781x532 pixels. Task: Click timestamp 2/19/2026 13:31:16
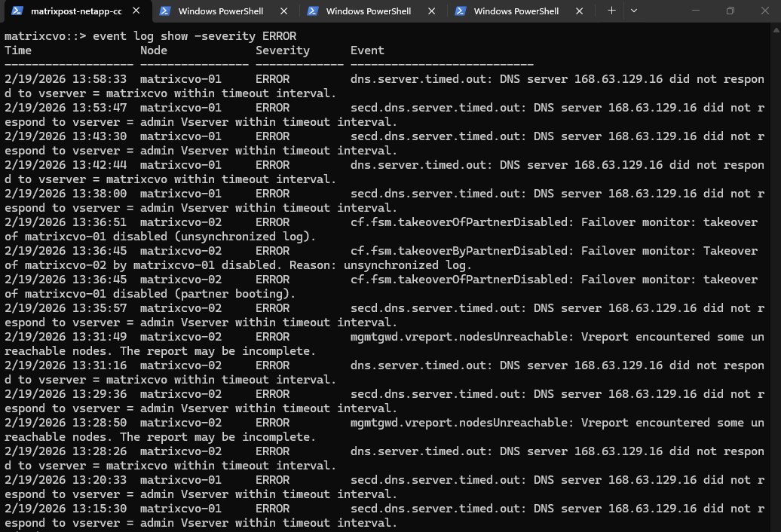66,365
